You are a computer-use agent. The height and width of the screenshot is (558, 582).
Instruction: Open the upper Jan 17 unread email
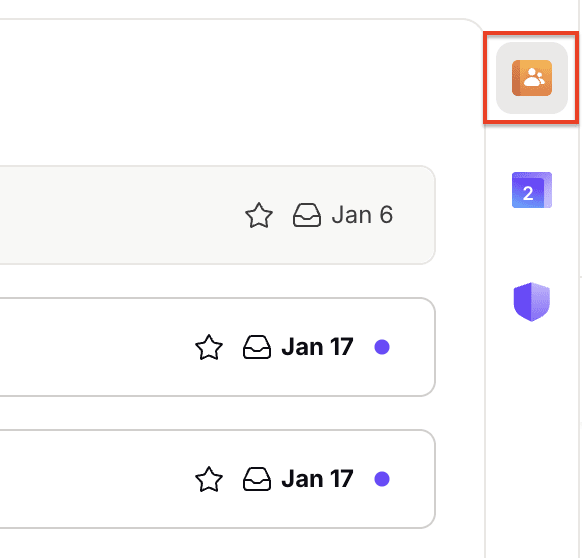tap(218, 347)
